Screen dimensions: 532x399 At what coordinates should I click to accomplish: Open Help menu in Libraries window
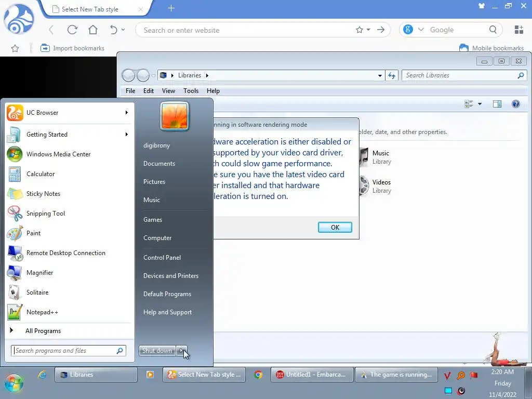pos(213,90)
